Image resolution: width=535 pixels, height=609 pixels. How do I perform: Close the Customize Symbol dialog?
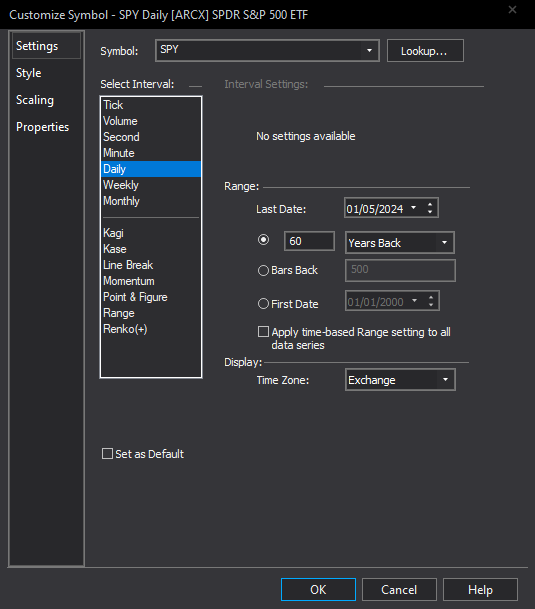point(512,10)
